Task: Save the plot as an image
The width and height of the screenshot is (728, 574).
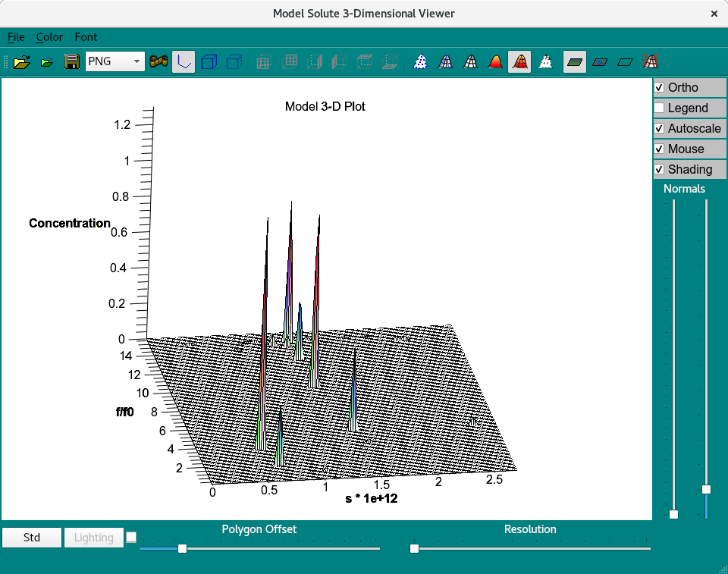Action: [x=72, y=62]
